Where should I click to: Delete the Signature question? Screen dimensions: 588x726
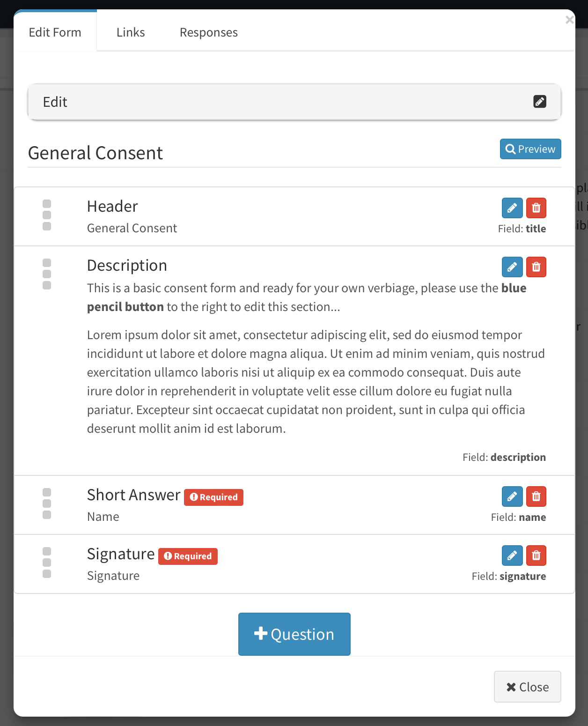click(536, 556)
